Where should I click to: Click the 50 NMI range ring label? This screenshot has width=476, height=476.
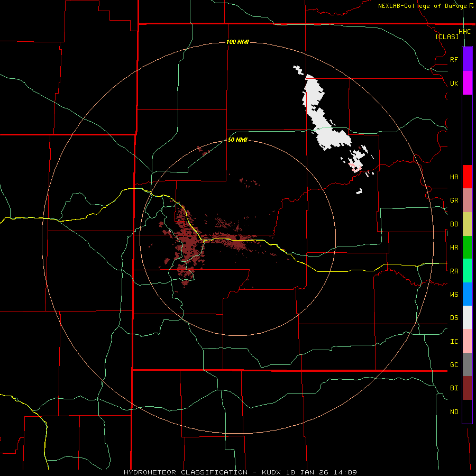[237, 140]
